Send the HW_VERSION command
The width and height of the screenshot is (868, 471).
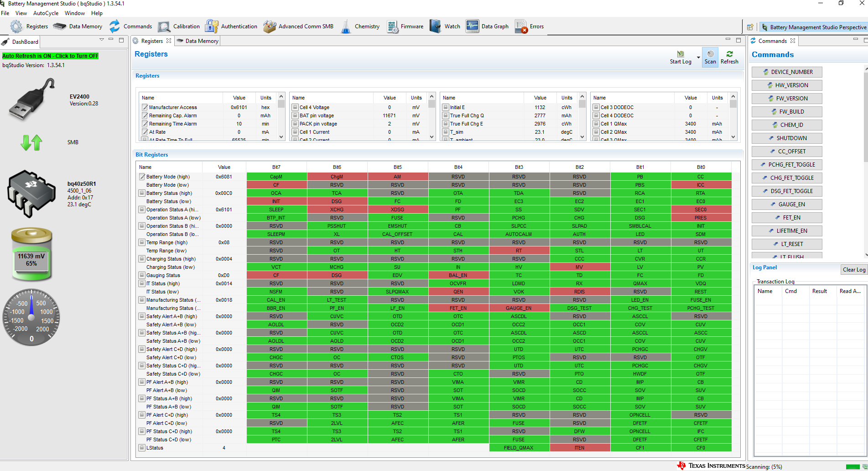click(787, 85)
